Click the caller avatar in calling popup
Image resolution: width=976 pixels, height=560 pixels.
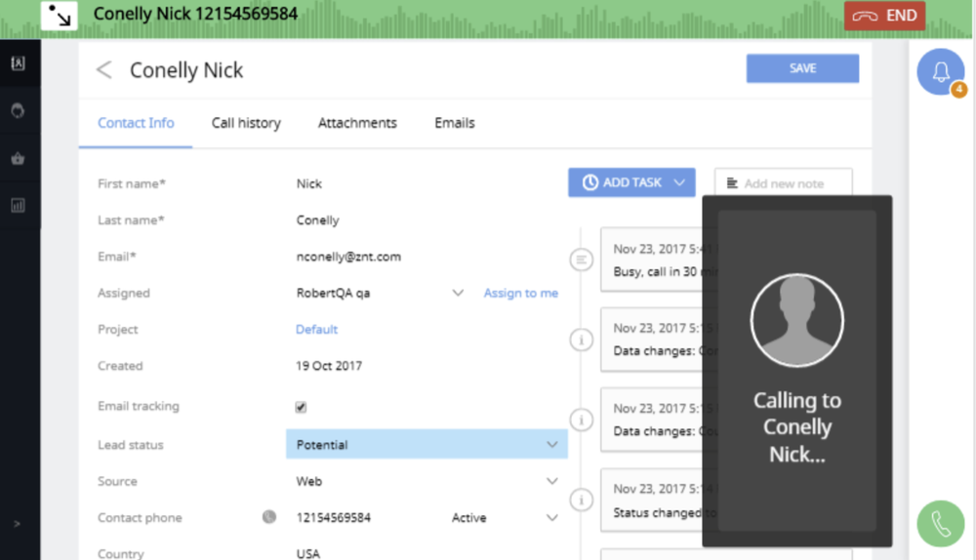[796, 320]
